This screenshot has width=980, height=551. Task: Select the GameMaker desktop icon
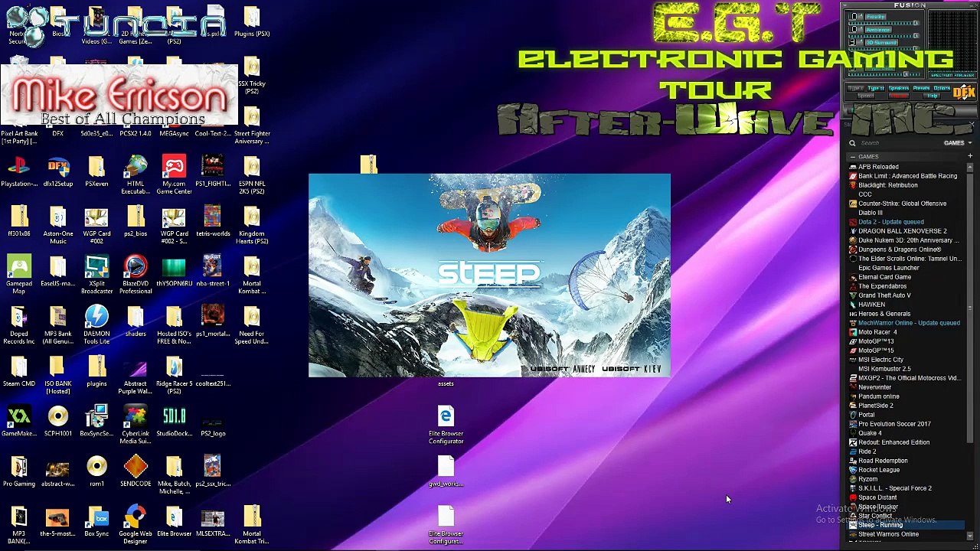click(19, 421)
